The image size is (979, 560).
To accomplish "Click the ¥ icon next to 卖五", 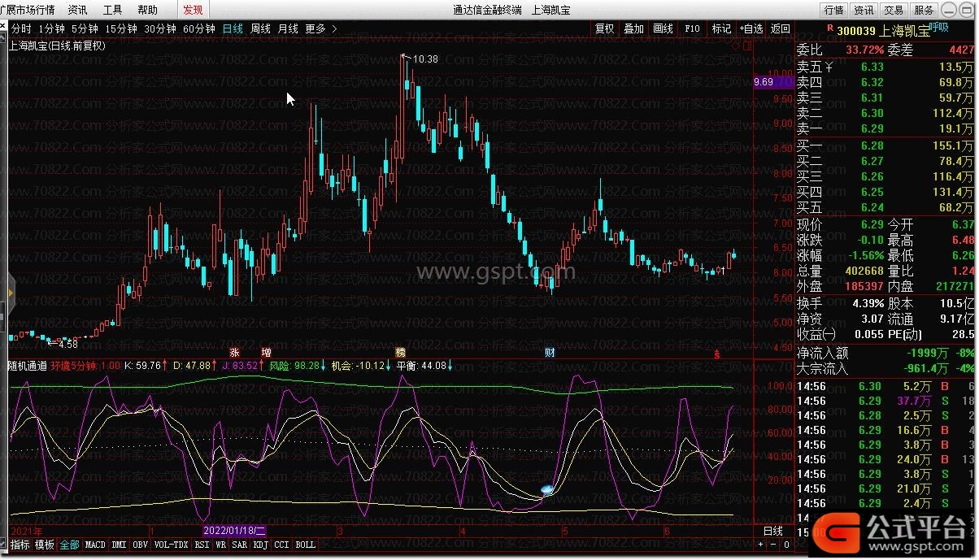I will 829,67.
